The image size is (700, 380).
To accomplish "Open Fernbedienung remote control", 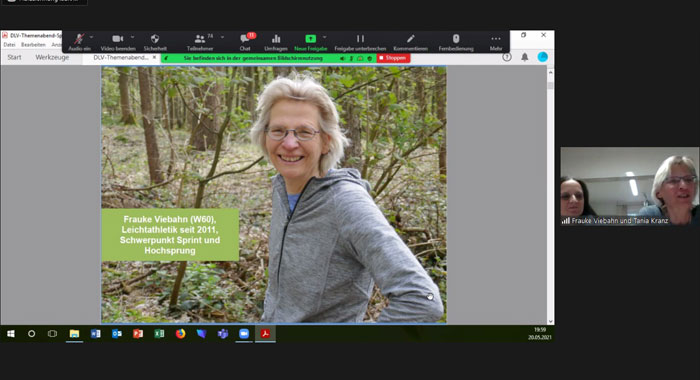I will point(456,42).
